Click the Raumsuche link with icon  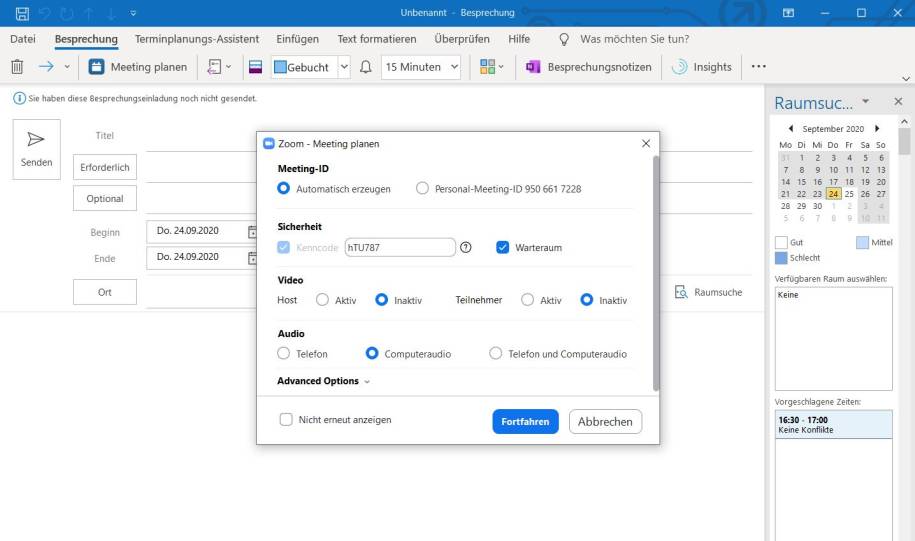point(708,292)
